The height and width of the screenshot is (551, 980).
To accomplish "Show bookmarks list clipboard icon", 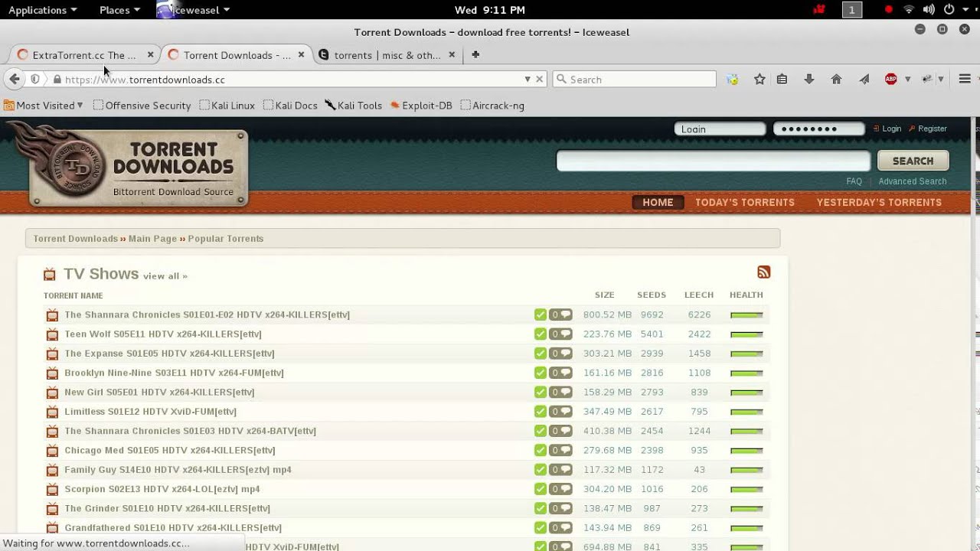I will (x=782, y=79).
